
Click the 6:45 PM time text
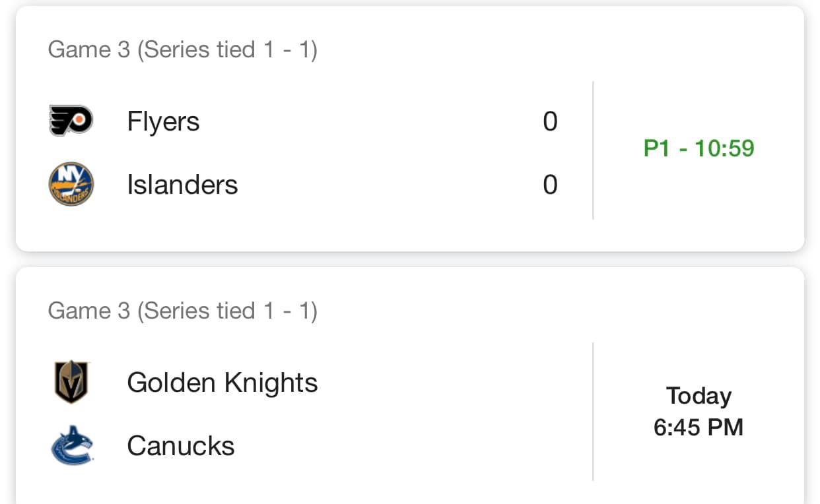(x=699, y=427)
